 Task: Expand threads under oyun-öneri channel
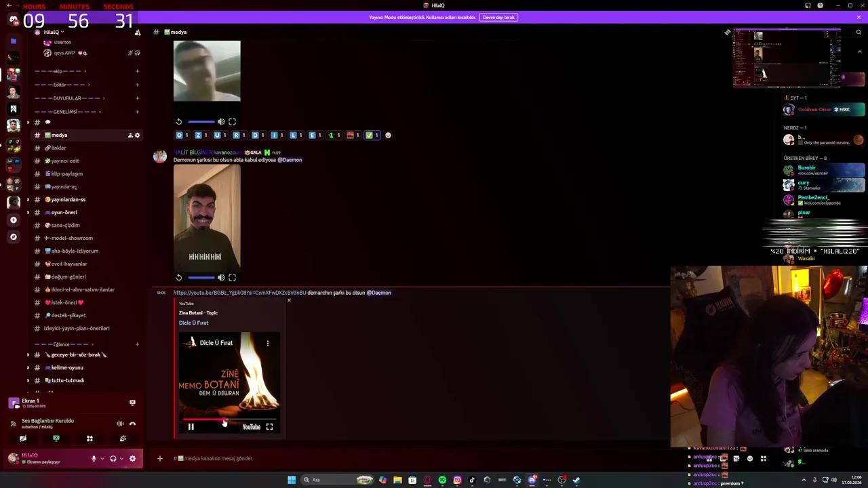coord(28,212)
